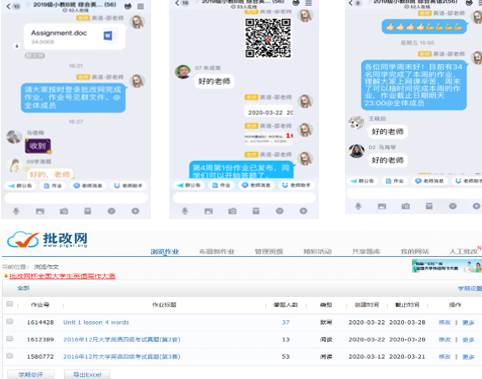The height and width of the screenshot is (379, 482).
Task: Expand 更多 options for assignment 1580772
Action: [468, 357]
